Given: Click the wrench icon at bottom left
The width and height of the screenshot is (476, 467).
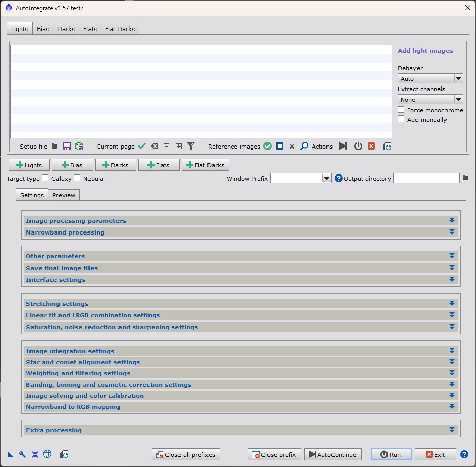Looking at the screenshot, I should click(x=22, y=454).
